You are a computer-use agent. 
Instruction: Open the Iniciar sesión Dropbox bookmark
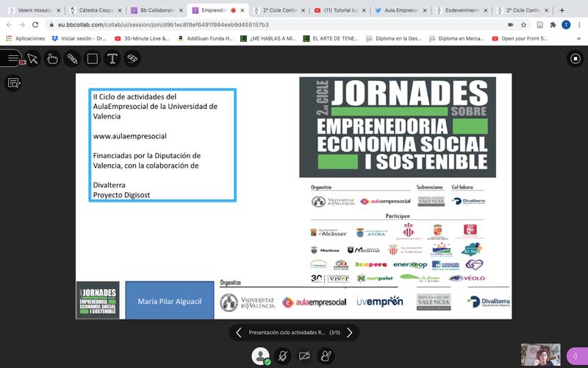click(x=79, y=38)
